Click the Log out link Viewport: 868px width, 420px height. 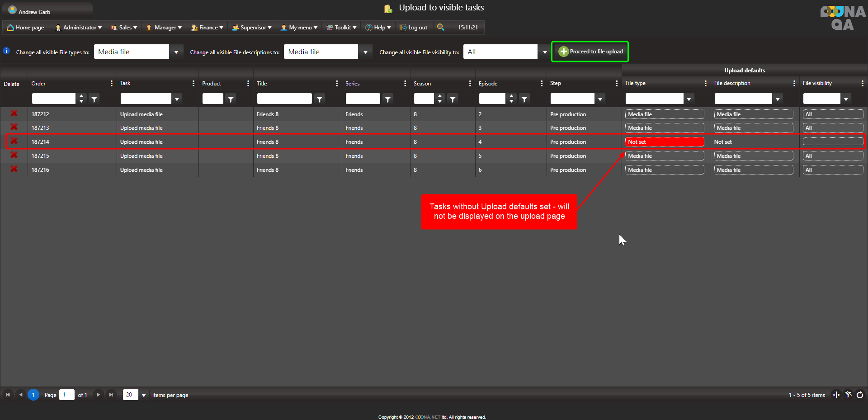tap(414, 28)
